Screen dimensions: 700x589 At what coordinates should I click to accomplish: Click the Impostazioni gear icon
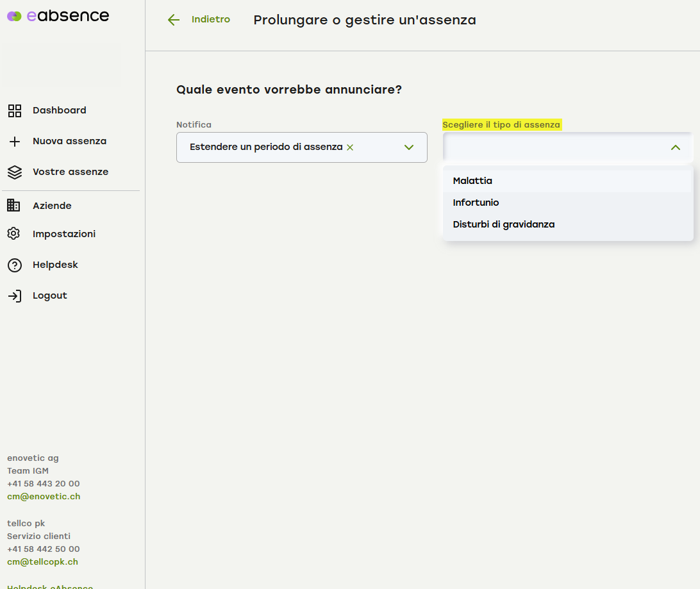pyautogui.click(x=14, y=234)
